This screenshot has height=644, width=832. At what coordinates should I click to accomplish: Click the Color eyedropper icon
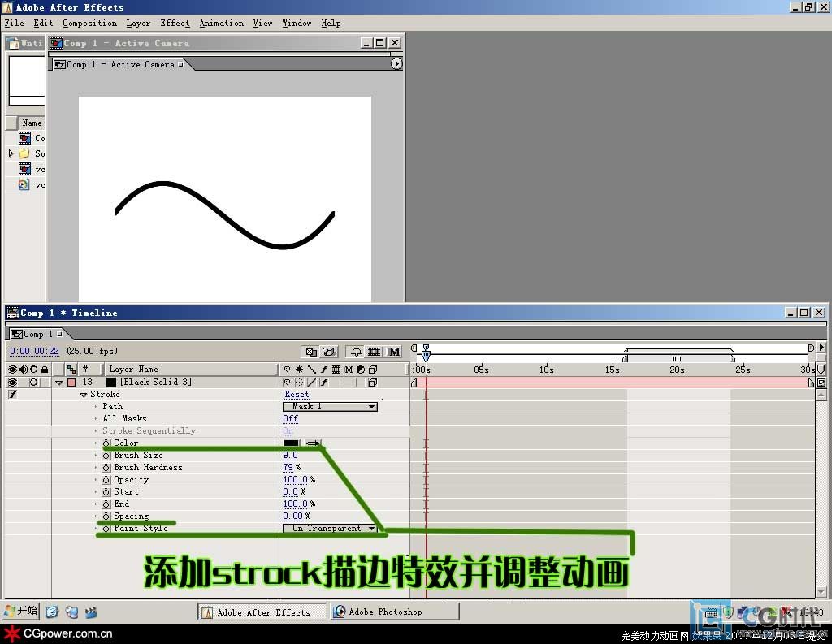coord(313,443)
